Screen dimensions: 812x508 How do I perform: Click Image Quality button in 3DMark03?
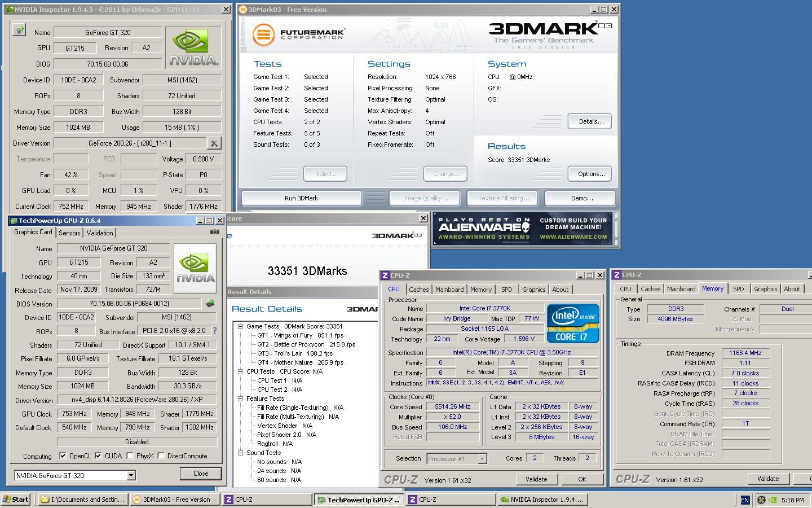point(425,198)
